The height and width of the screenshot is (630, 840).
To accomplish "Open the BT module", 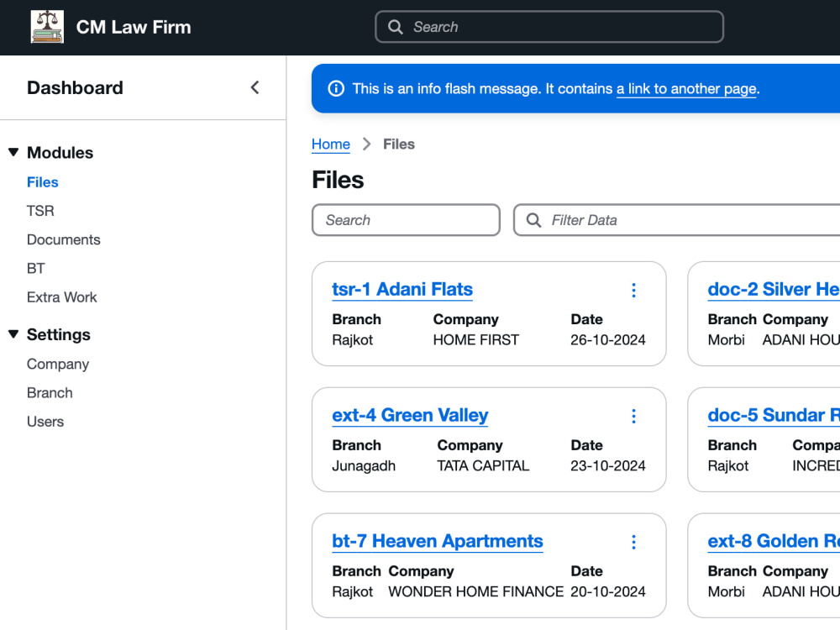I will coord(35,269).
